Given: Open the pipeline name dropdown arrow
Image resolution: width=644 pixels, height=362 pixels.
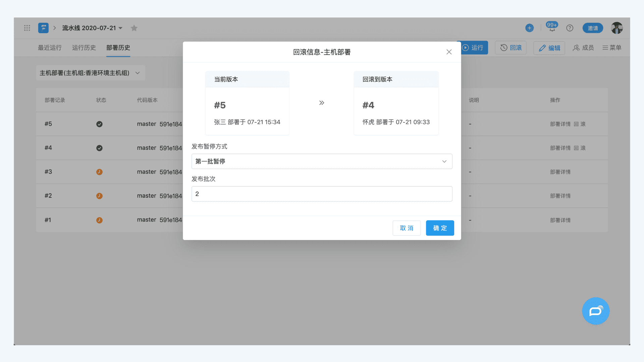Looking at the screenshot, I should (121, 28).
